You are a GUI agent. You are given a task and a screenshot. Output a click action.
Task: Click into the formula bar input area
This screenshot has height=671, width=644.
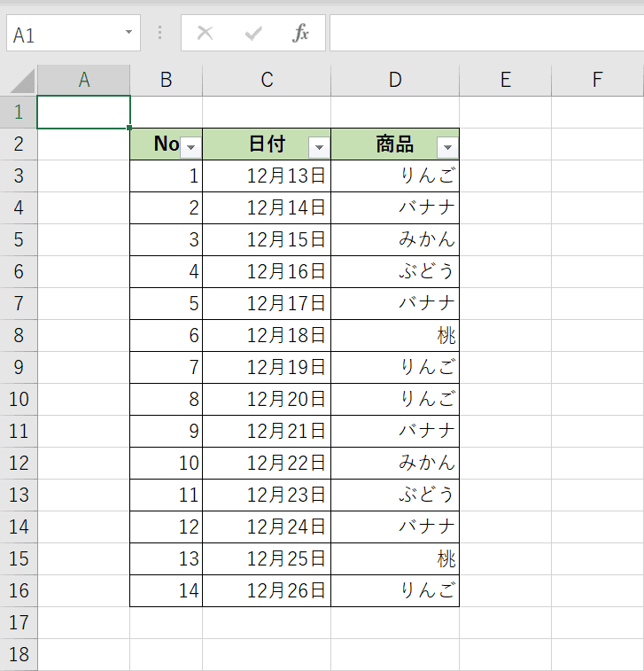(486, 33)
